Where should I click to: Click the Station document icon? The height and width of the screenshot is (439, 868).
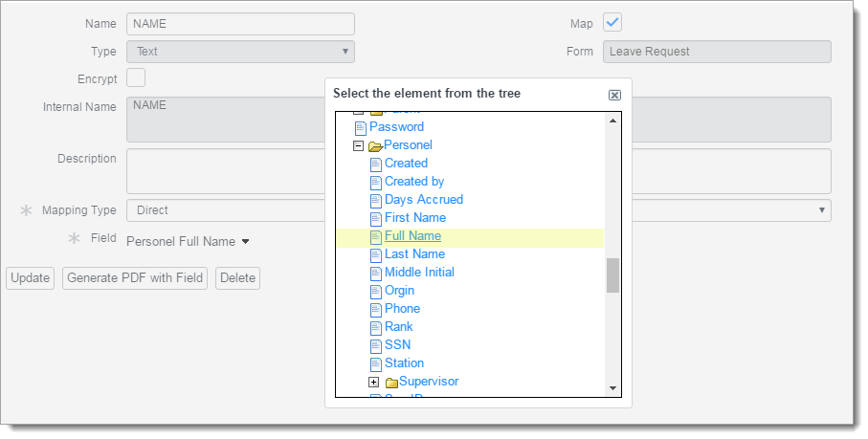(376, 364)
